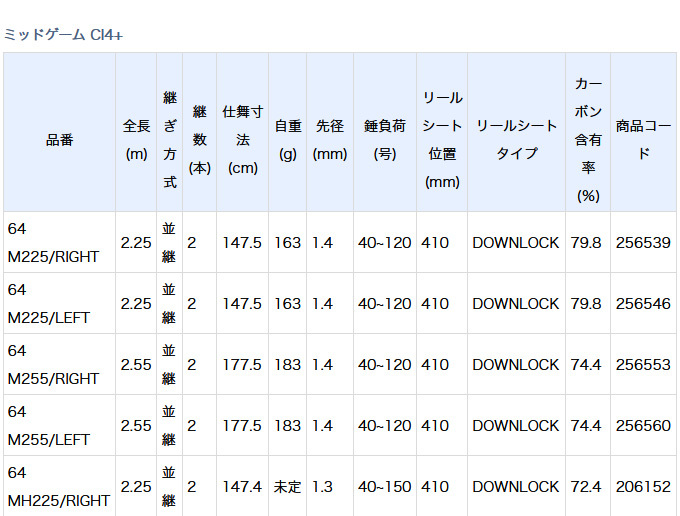Select product code 256539
The width and height of the screenshot is (680, 516).
tap(643, 243)
